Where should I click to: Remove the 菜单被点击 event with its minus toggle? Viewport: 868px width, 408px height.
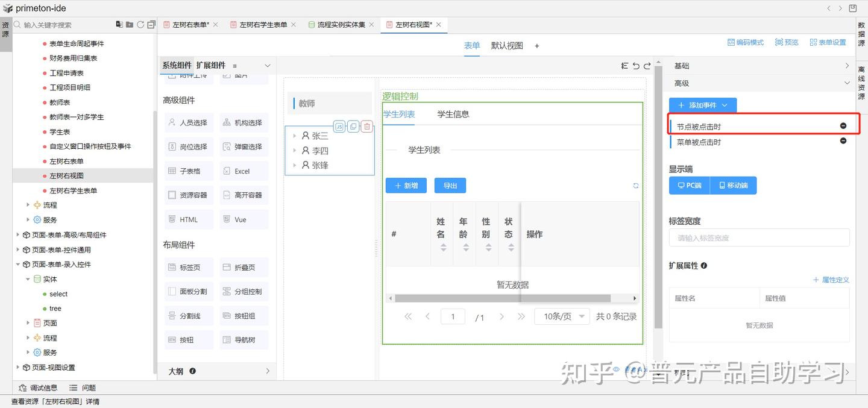click(843, 140)
